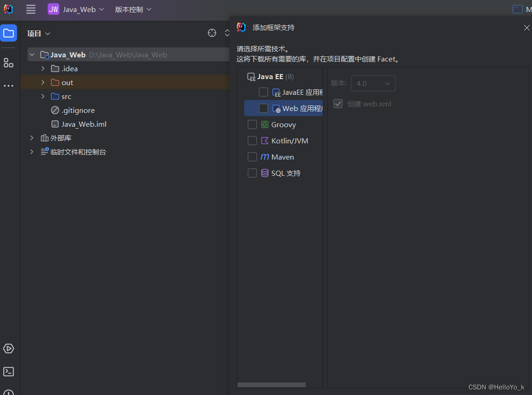Enable the Web application checkbox
This screenshot has width=532, height=395.
(x=263, y=108)
